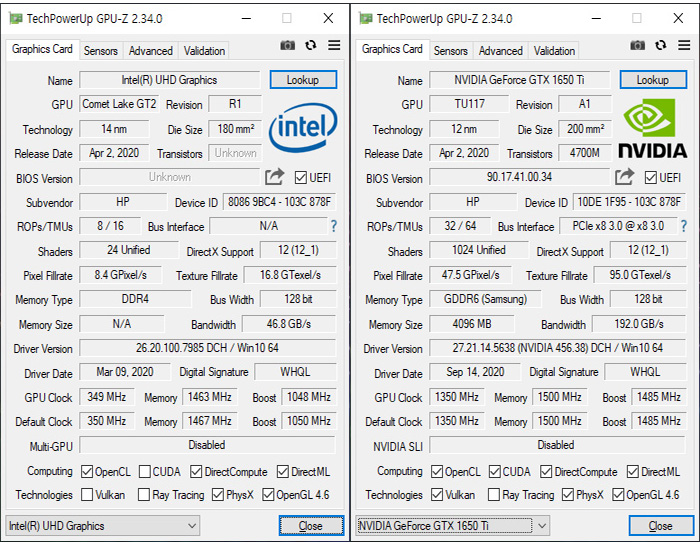Switch to Validation tab in Intel window
Image resolution: width=700 pixels, height=544 pixels.
[204, 51]
